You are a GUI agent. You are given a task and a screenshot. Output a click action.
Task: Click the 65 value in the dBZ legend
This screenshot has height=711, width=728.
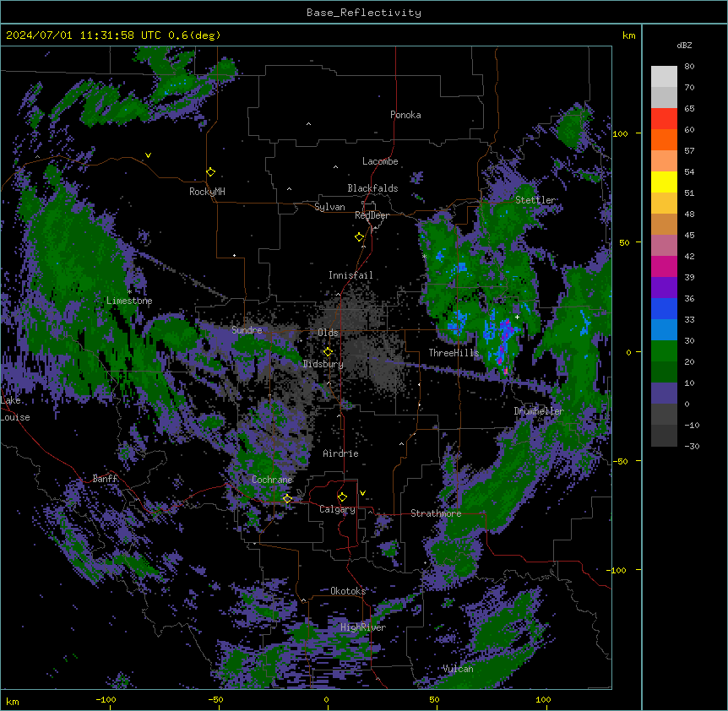[689, 109]
